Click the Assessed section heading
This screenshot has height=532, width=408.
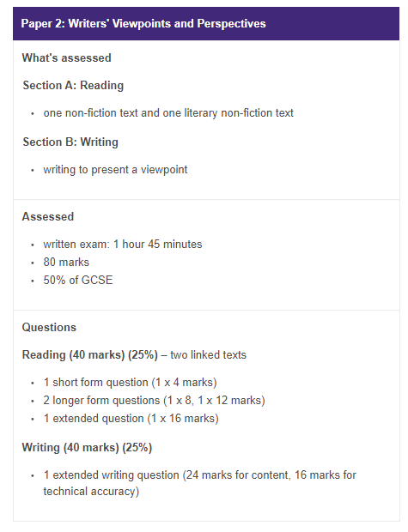pyautogui.click(x=48, y=216)
